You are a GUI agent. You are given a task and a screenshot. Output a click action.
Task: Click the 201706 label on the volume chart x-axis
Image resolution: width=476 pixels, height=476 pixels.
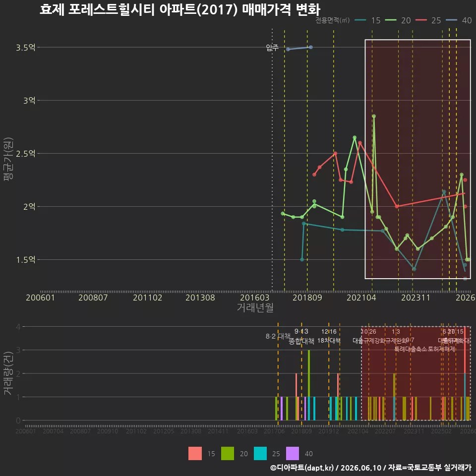[x=274, y=431]
